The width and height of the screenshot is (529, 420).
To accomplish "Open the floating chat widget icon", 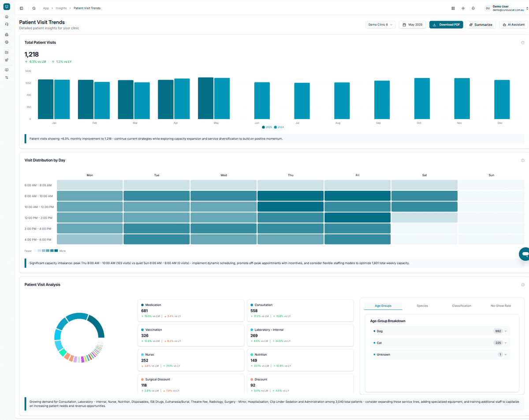I will (524, 254).
